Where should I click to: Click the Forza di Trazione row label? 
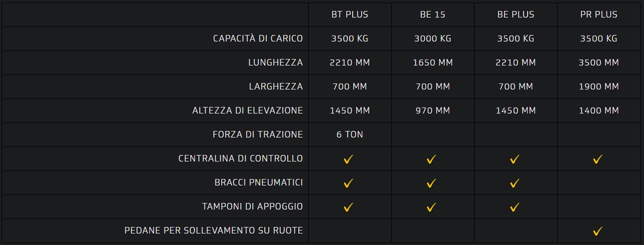[257, 134]
